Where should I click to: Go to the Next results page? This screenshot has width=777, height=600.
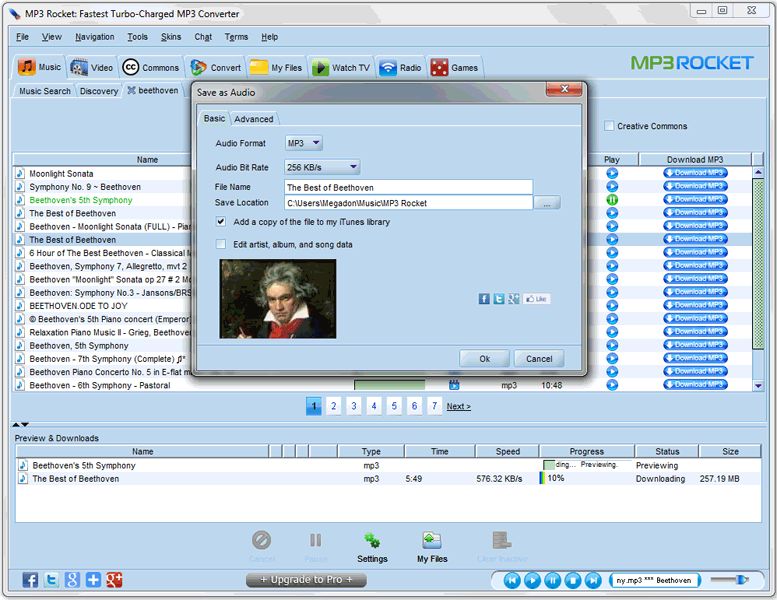pyautogui.click(x=458, y=406)
